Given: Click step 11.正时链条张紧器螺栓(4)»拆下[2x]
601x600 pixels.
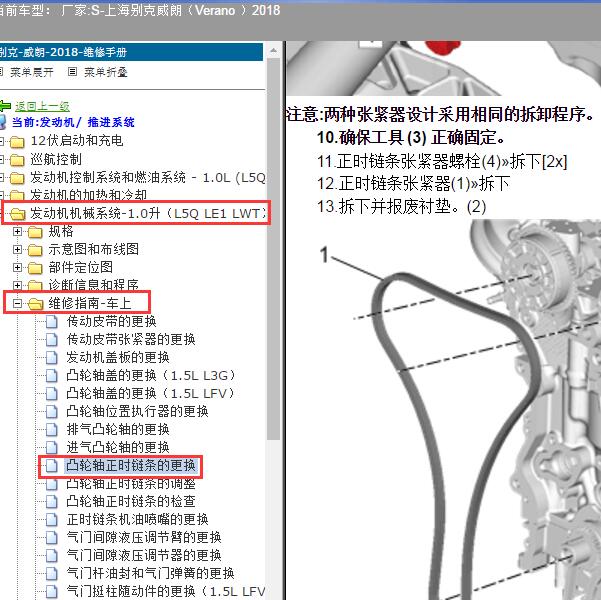Looking at the screenshot, I should (x=442, y=161).
